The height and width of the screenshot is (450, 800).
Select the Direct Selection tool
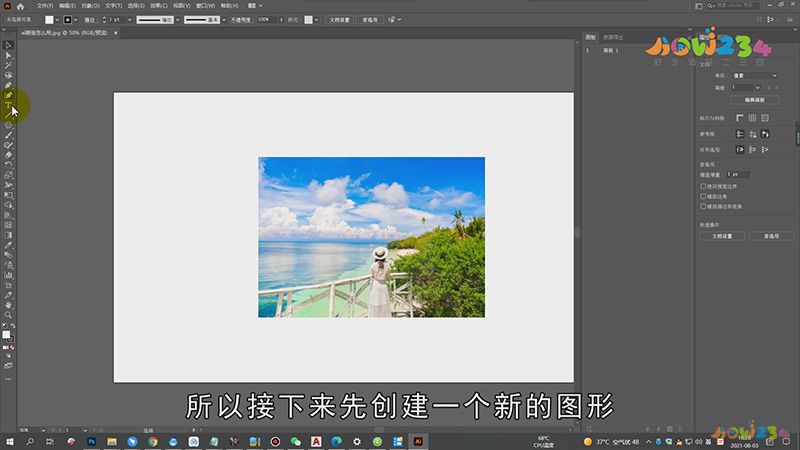coord(8,55)
